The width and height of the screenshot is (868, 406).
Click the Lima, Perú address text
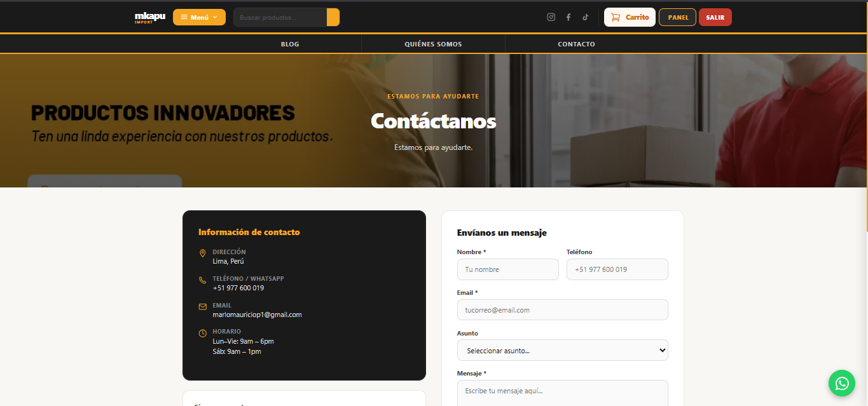point(228,261)
